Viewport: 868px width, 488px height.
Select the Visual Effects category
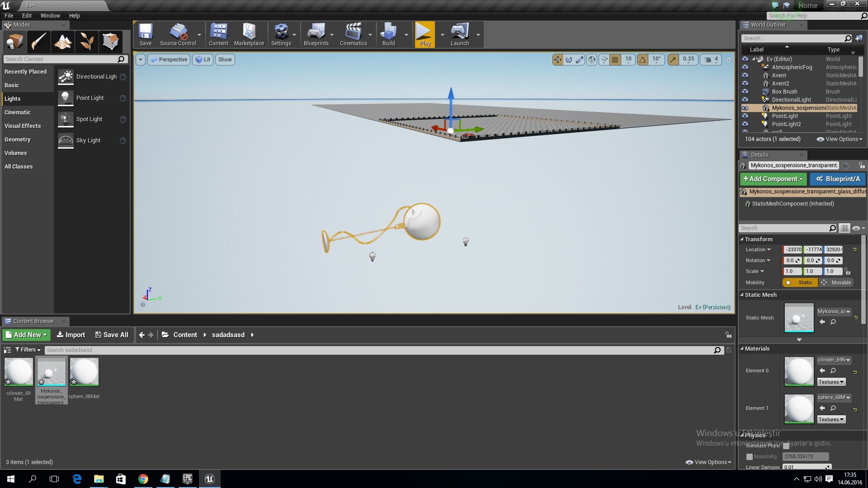click(x=27, y=126)
